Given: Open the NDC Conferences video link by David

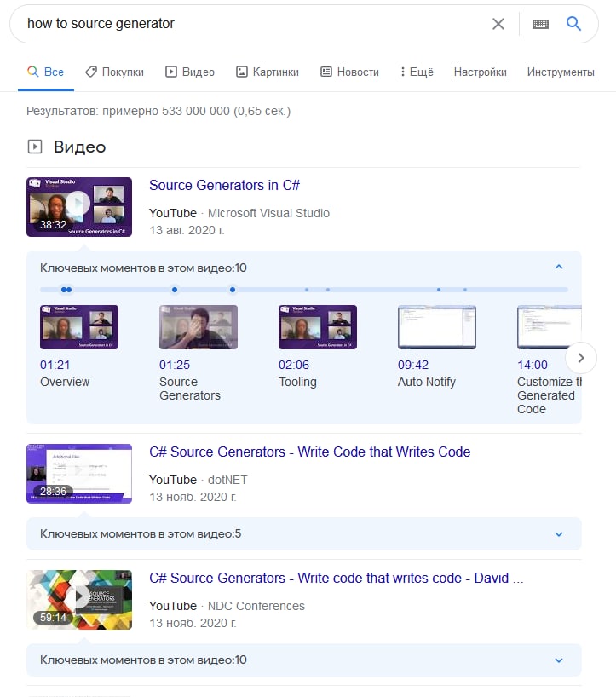Looking at the screenshot, I should 337,578.
